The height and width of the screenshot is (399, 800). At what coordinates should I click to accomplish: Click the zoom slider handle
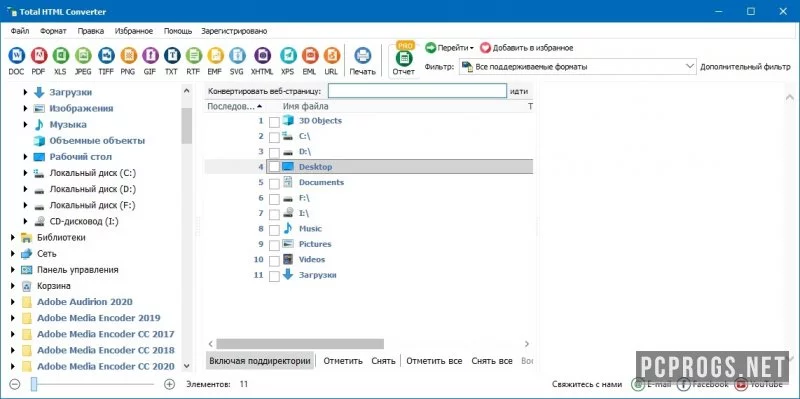(34, 384)
